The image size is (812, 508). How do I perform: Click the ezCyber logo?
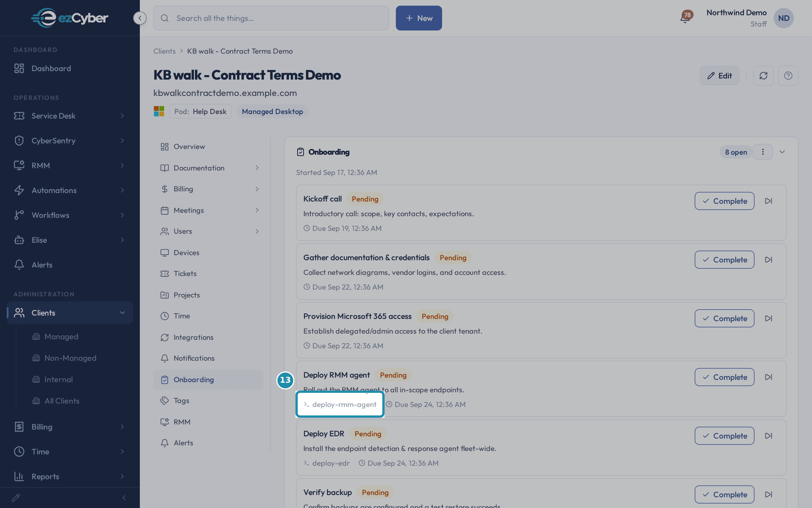click(x=69, y=18)
